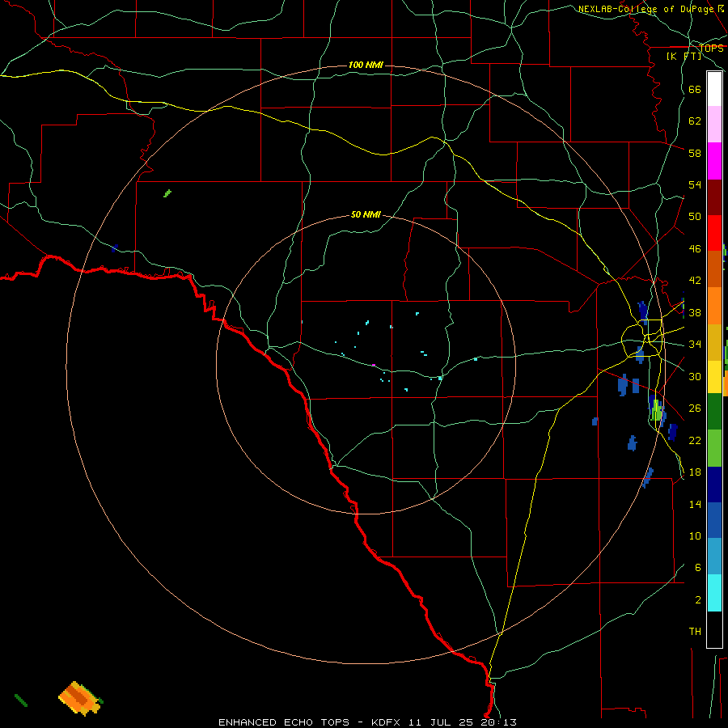
Task: Select the light blue legend swatch near 6
Action: (714, 557)
